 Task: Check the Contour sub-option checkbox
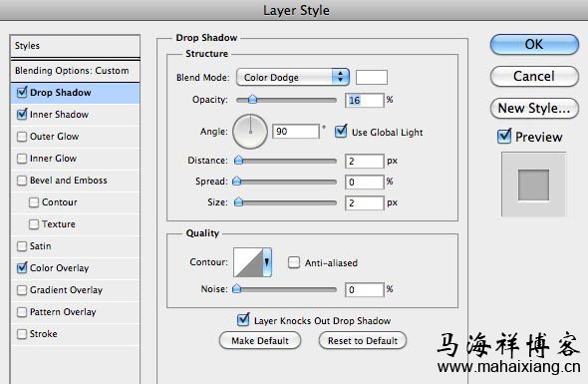34,202
